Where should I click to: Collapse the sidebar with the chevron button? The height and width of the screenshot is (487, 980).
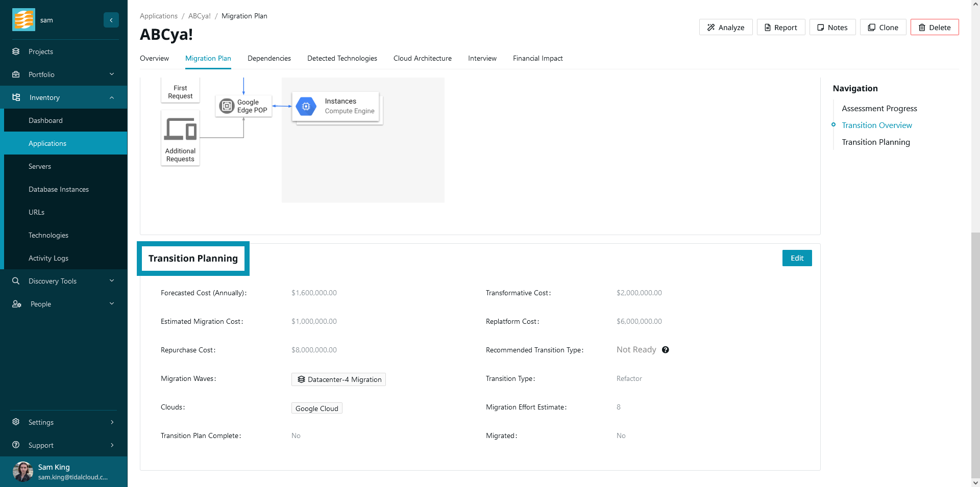click(x=111, y=20)
